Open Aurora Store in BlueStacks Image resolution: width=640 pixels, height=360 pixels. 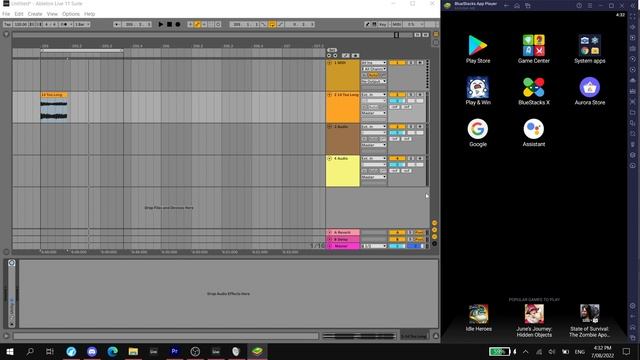click(590, 91)
